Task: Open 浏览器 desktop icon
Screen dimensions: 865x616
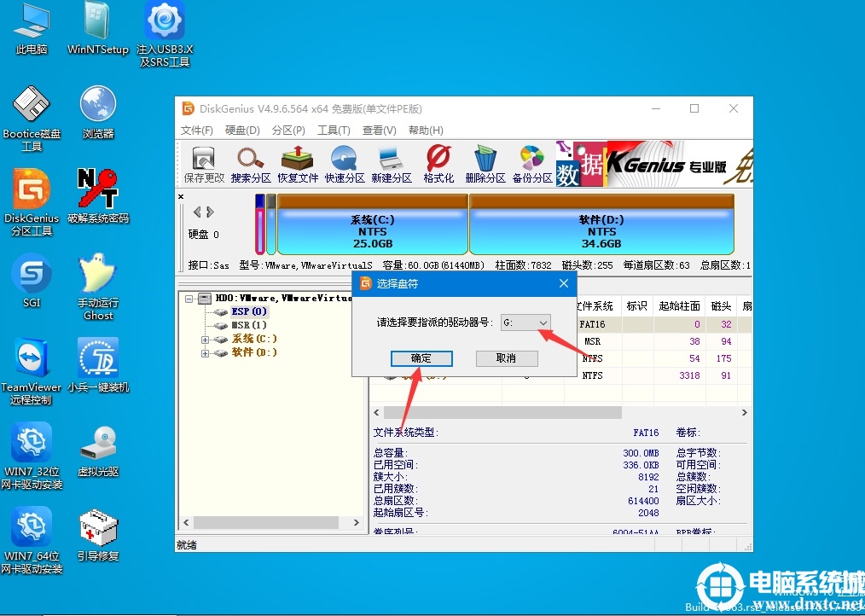Action: 97,113
